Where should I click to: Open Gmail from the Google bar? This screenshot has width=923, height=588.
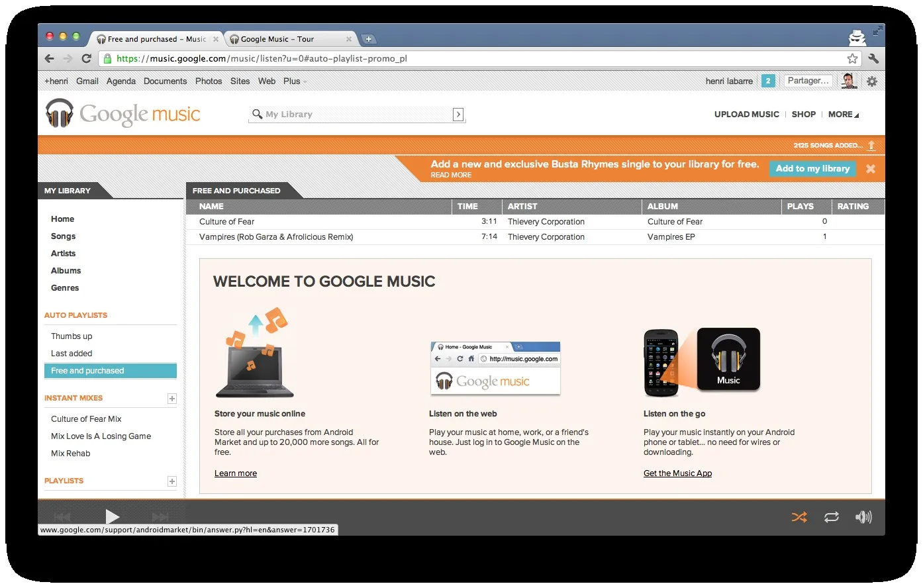click(87, 81)
